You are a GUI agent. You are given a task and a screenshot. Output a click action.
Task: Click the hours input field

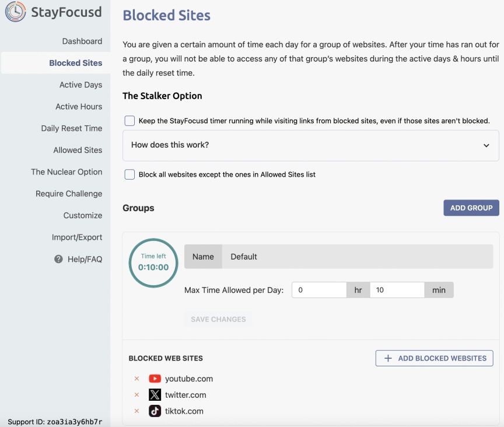click(319, 290)
